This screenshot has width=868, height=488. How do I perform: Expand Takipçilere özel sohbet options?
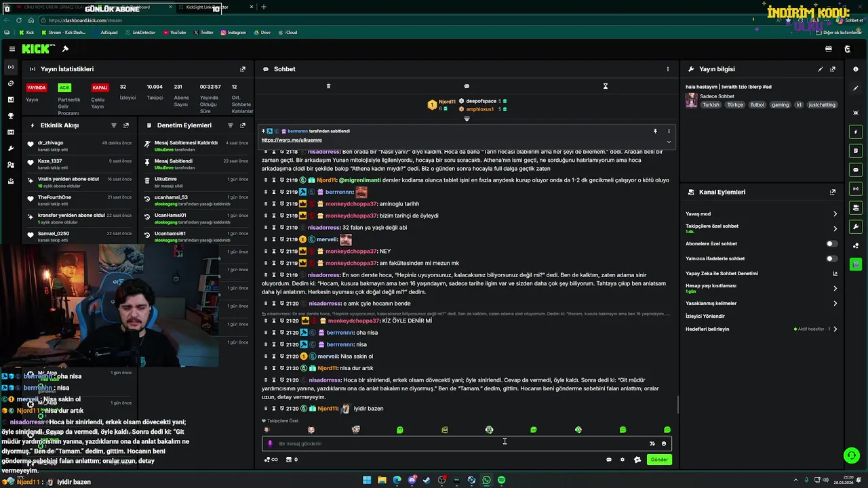tap(835, 228)
